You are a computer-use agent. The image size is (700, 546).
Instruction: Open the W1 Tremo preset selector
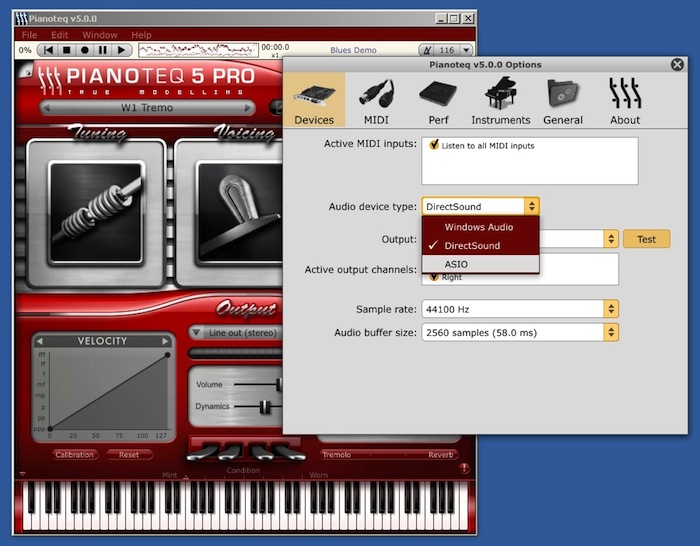[x=147, y=108]
